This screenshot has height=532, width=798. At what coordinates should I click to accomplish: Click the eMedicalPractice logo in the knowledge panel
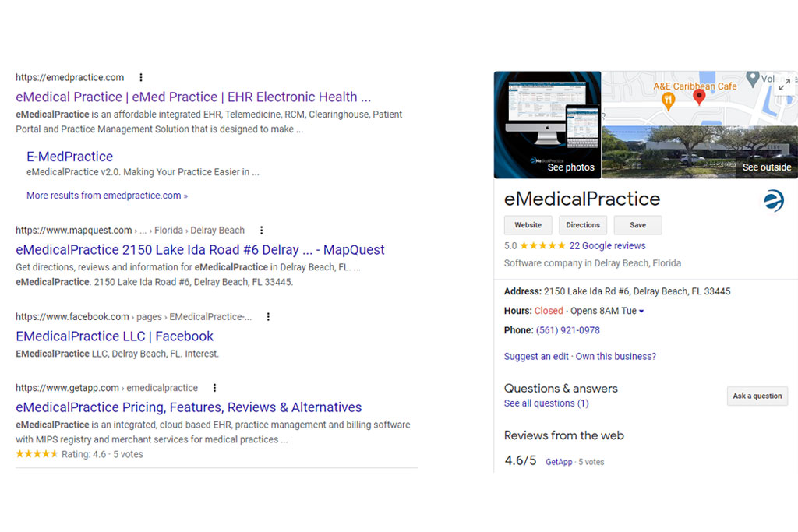773,200
